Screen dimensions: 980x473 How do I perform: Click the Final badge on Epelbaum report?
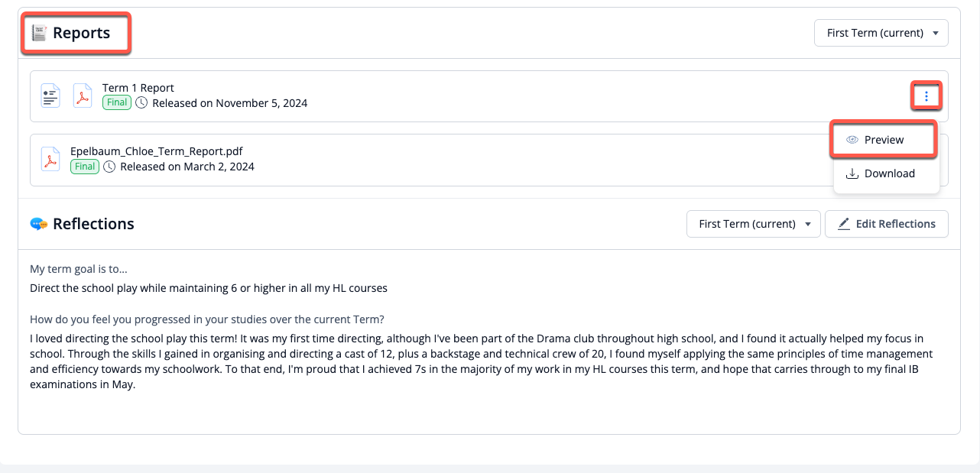click(85, 167)
